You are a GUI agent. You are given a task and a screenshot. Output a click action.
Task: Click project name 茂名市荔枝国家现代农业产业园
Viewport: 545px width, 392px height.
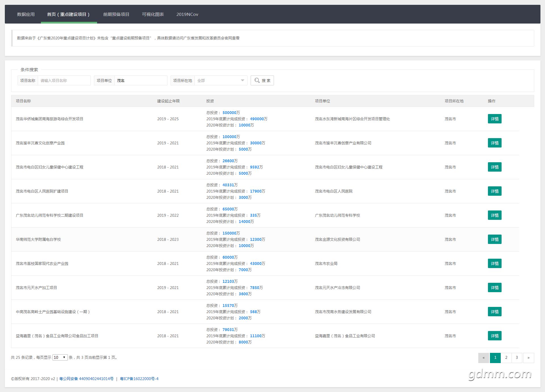[42, 264]
